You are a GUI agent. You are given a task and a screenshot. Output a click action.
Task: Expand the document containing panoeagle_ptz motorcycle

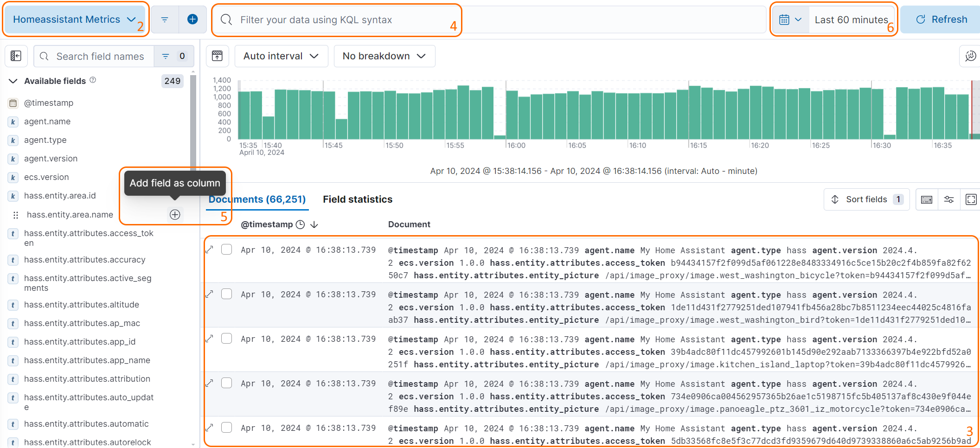click(210, 383)
